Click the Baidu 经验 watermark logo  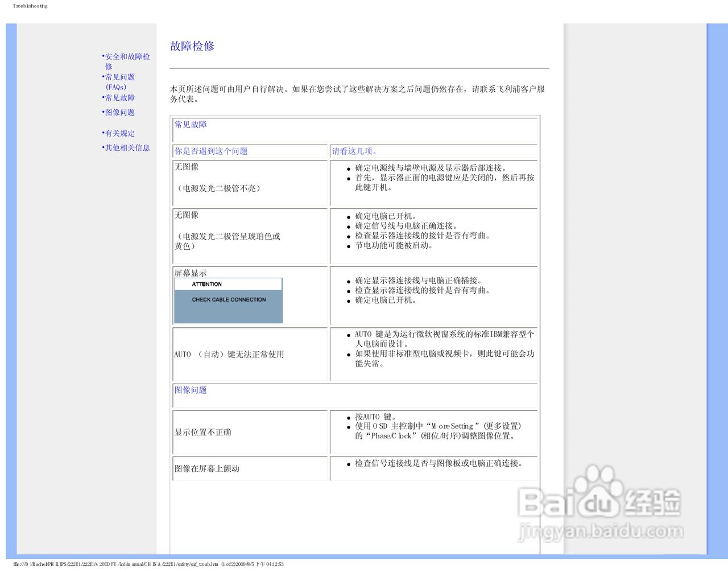pyautogui.click(x=600, y=501)
